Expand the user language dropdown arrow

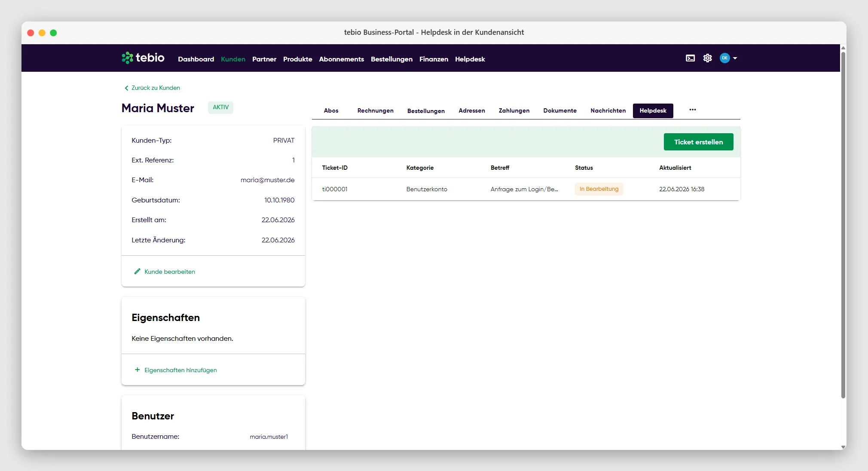(x=735, y=58)
